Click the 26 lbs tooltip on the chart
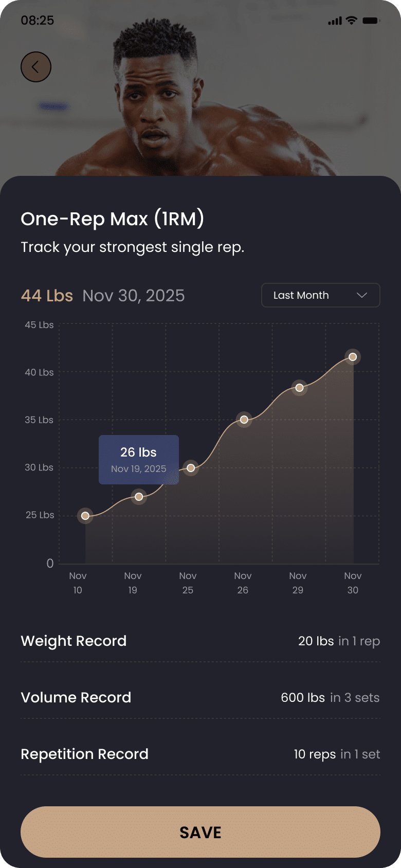Image resolution: width=401 pixels, height=868 pixels. click(139, 459)
